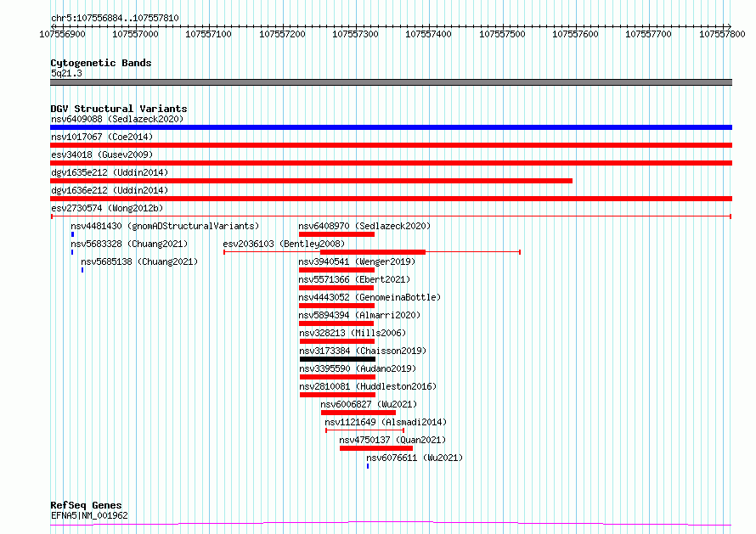Click the esv2036103 (Bentley2008) thick red segment
The height and width of the screenshot is (534, 756).
373,252
